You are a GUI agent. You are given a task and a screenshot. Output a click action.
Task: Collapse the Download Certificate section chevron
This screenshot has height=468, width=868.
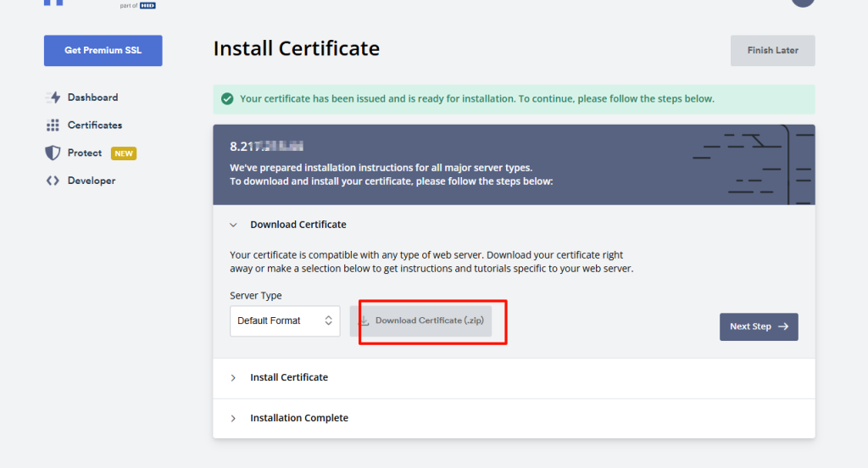click(x=233, y=225)
